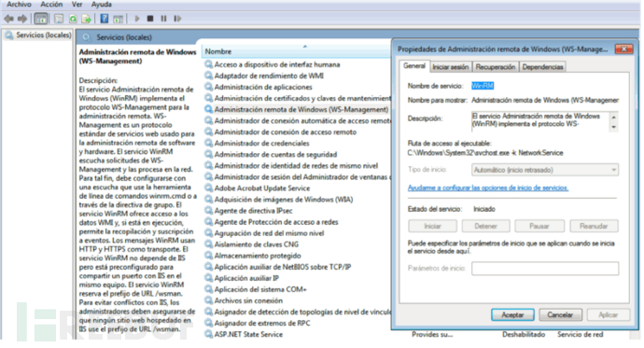Click the description box scroll-down arrow
This screenshot has width=644, height=348.
pyautogui.click(x=614, y=127)
